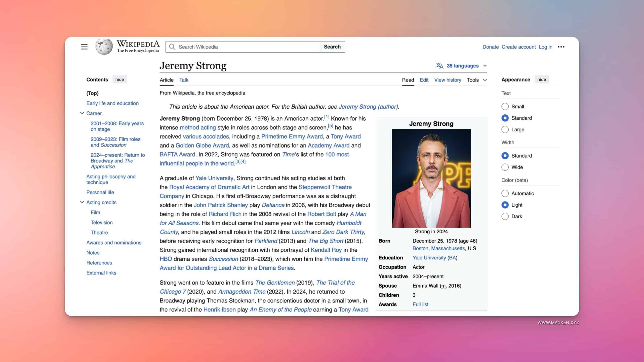This screenshot has height=362, width=644.
Task: Click the Boston link in infobox
Action: (420, 248)
